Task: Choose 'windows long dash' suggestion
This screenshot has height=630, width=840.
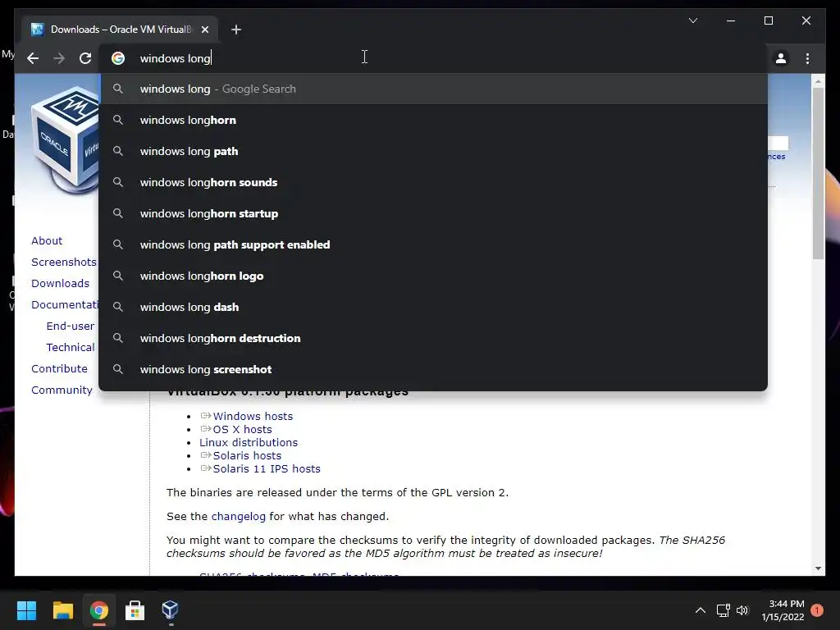Action: [433, 307]
